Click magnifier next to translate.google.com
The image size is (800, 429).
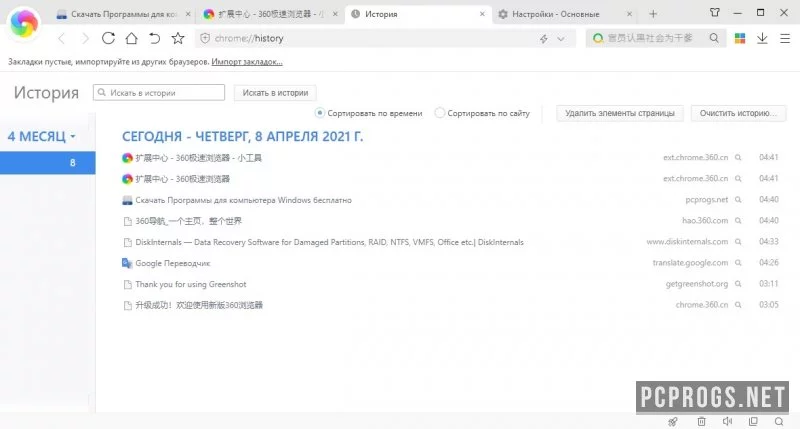[738, 262]
